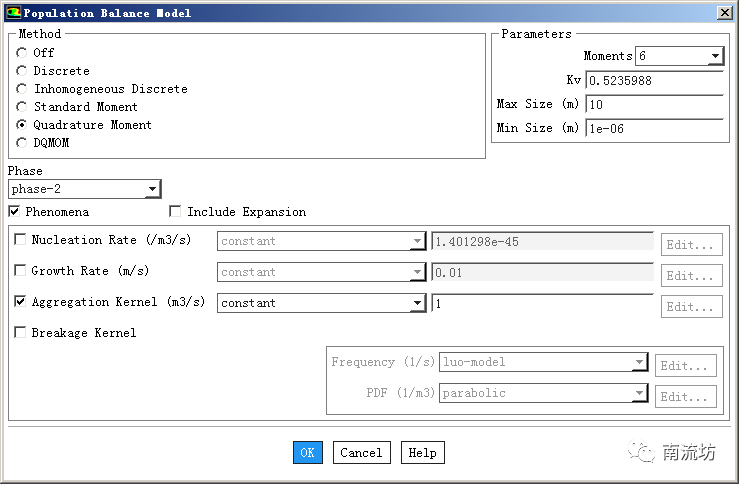Select the DQMOM method radio button
The height and width of the screenshot is (484, 739).
[x=22, y=143]
